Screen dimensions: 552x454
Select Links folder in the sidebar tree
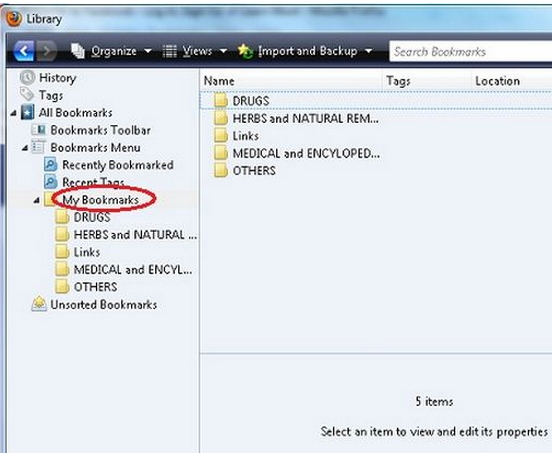pos(87,252)
